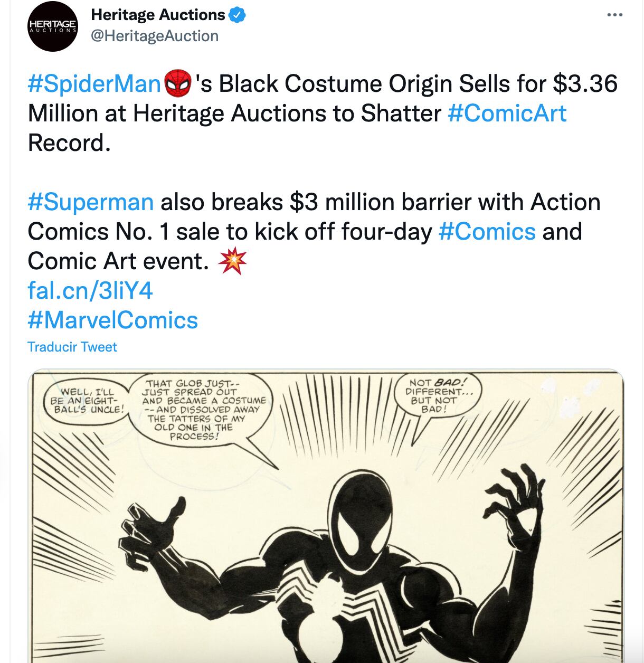644x663 pixels.
Task: Open the #Superman hashtag
Action: (x=90, y=202)
